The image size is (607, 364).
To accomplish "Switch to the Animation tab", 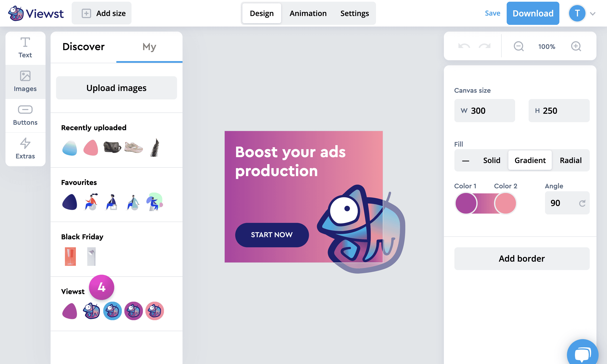I will coord(308,13).
